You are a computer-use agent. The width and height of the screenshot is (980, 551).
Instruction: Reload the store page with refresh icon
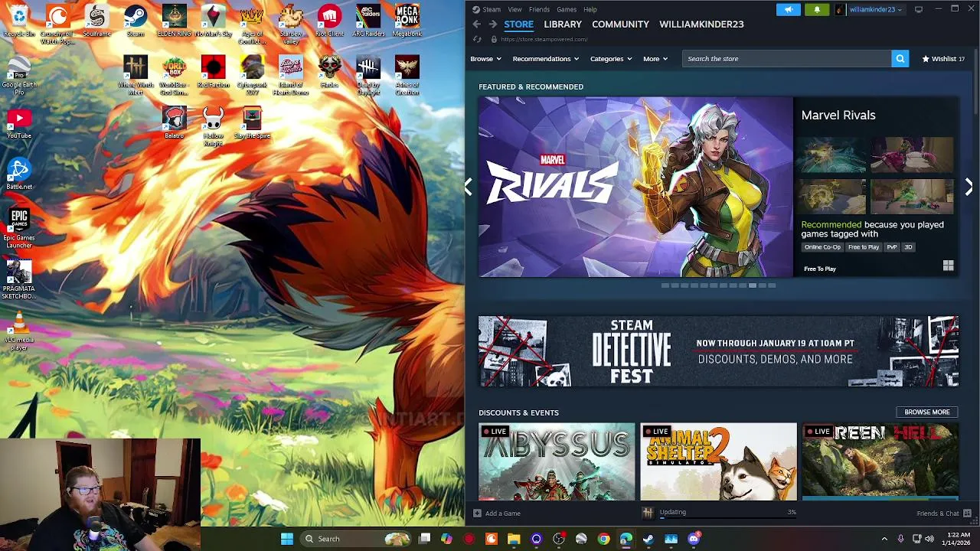point(477,39)
